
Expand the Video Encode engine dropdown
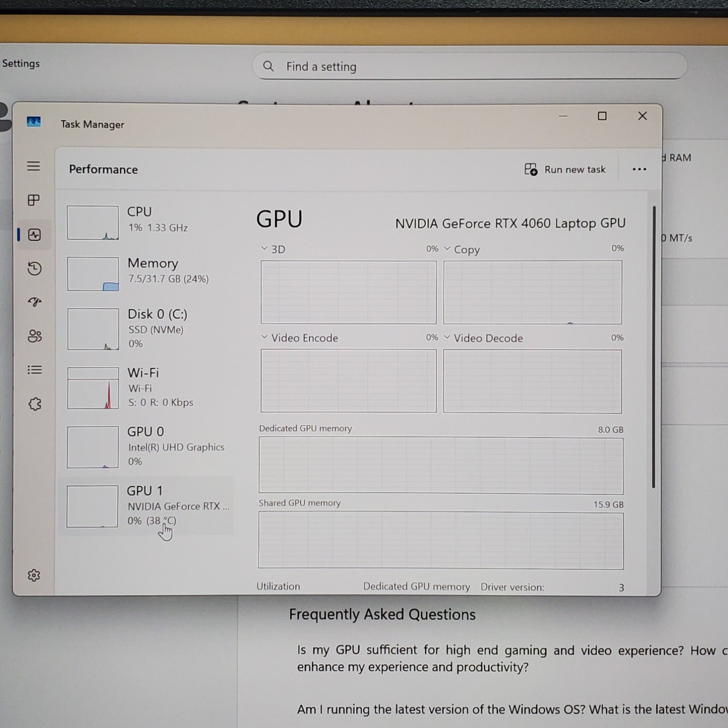tap(265, 337)
